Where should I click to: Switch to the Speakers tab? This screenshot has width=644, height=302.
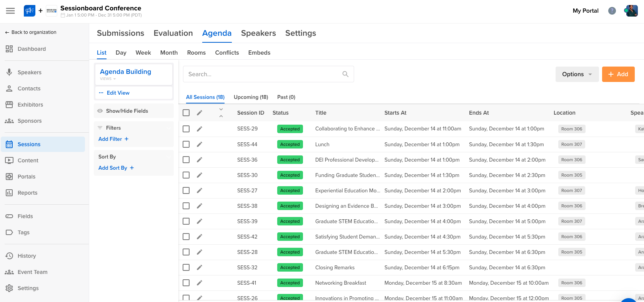tap(258, 33)
